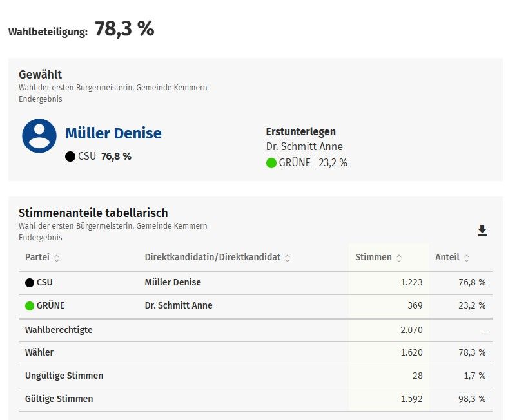508x420 pixels.
Task: Sort by Direktkandidatin/Direktkandidat column arrows
Action: (x=288, y=258)
